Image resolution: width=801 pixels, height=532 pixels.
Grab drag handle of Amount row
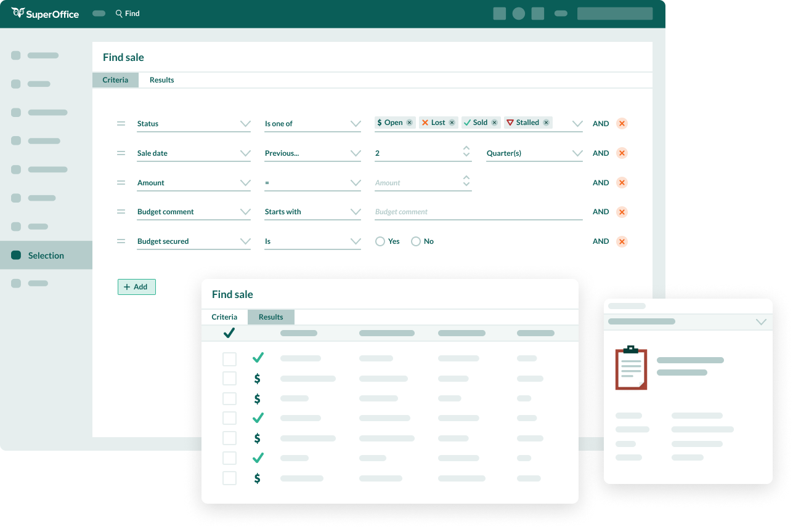121,182
